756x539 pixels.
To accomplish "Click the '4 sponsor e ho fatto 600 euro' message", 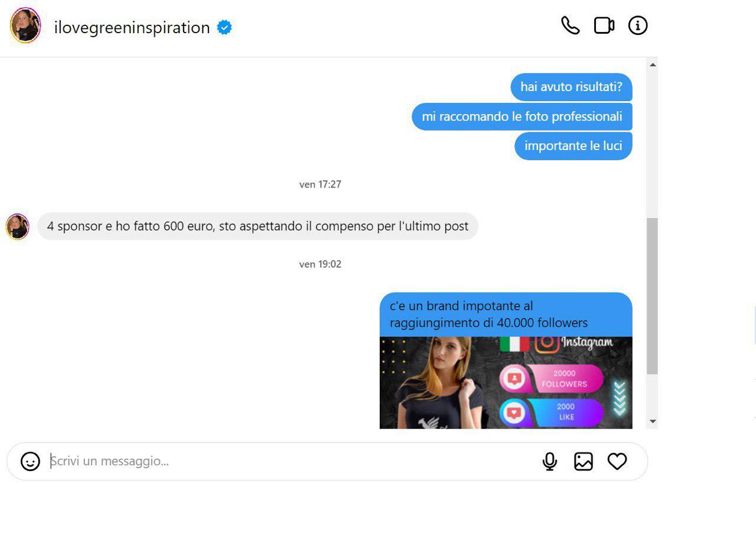I will (x=258, y=226).
